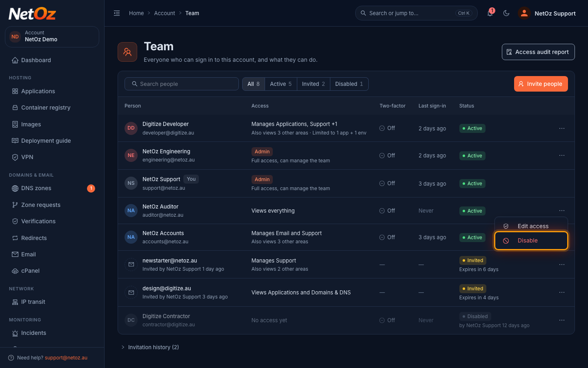This screenshot has width=588, height=368.
Task: Click the Person column header
Action: 133,106
